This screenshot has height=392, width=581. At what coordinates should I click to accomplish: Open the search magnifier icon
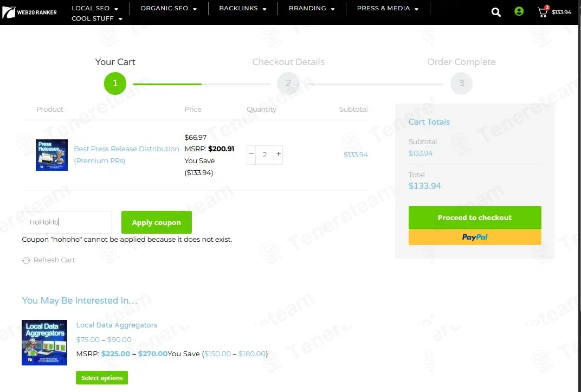coord(496,12)
